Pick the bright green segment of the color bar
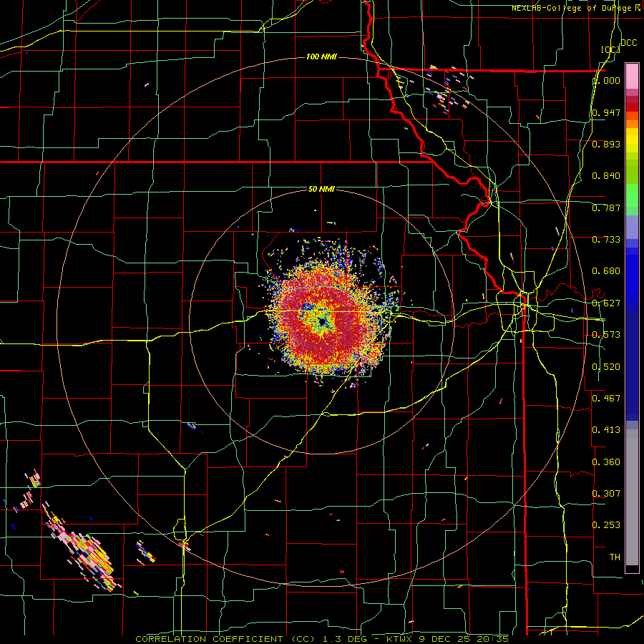Screen dimensions: 644x644 tap(632, 195)
